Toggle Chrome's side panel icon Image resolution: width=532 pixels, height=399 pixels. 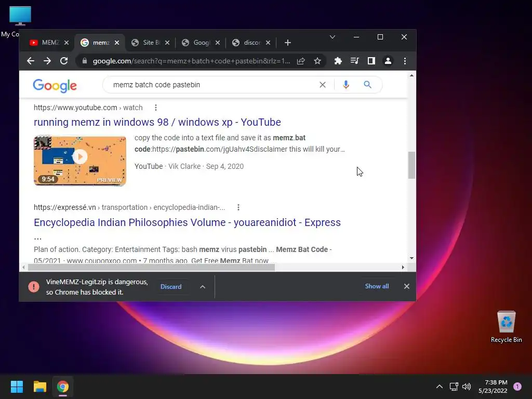coord(371,61)
